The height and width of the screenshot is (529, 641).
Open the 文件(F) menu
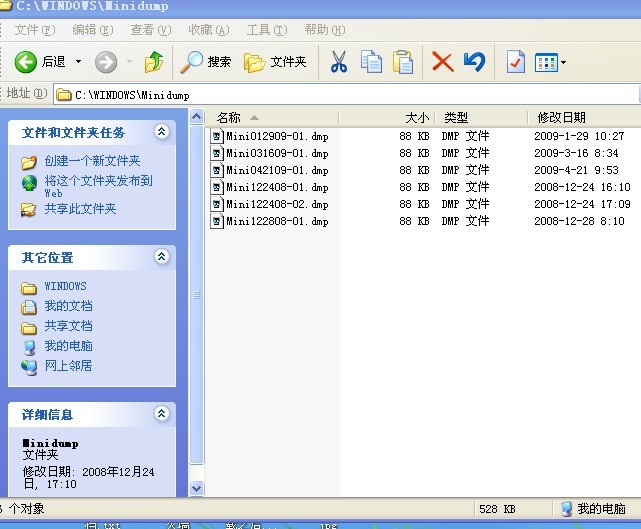(x=35, y=30)
